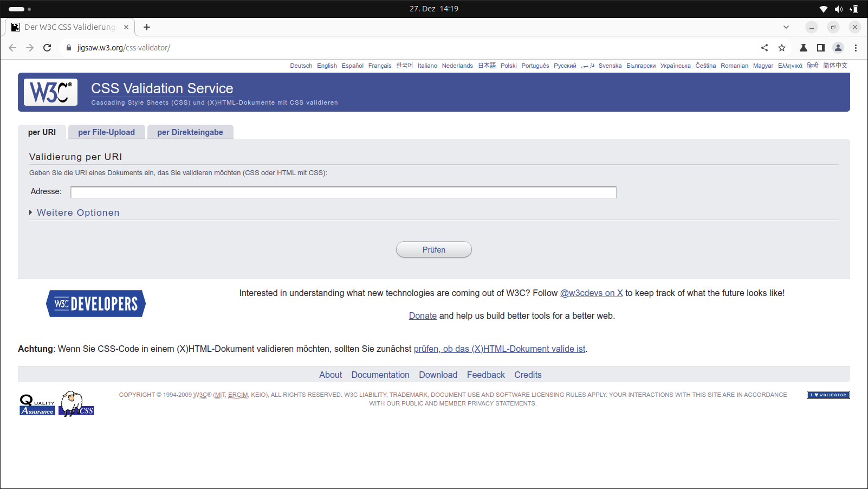The height and width of the screenshot is (489, 868).
Task: Switch language to Українська
Action: [x=676, y=66]
